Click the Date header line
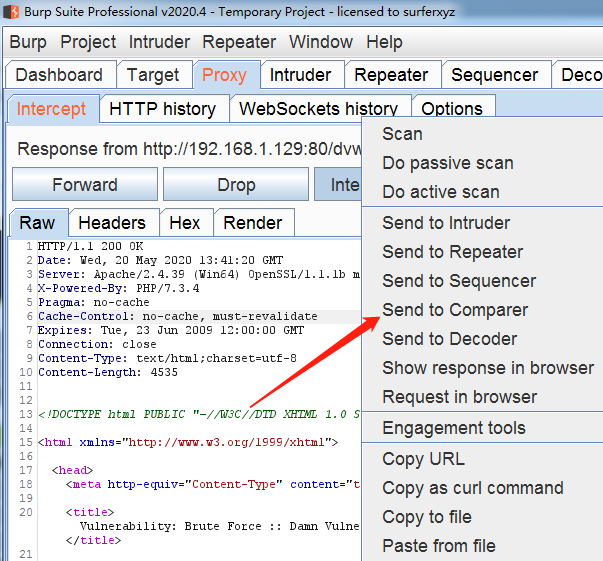Viewport: 603px width, 561px height. 160,260
